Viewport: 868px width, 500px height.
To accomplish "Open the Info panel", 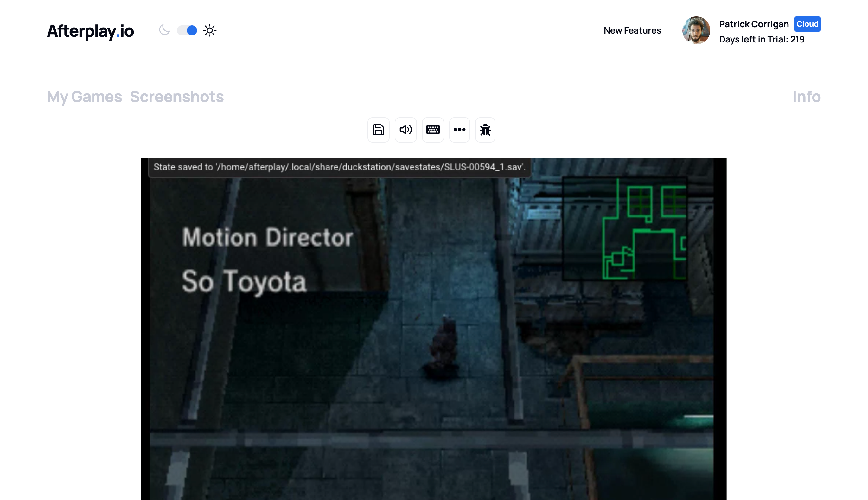I will click(806, 97).
